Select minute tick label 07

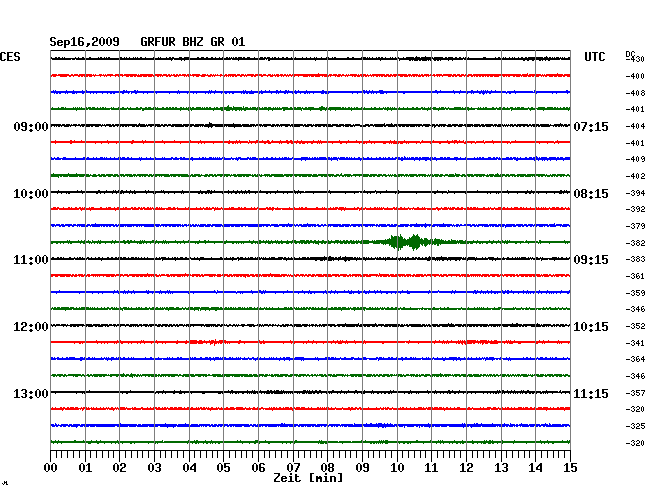(x=293, y=468)
